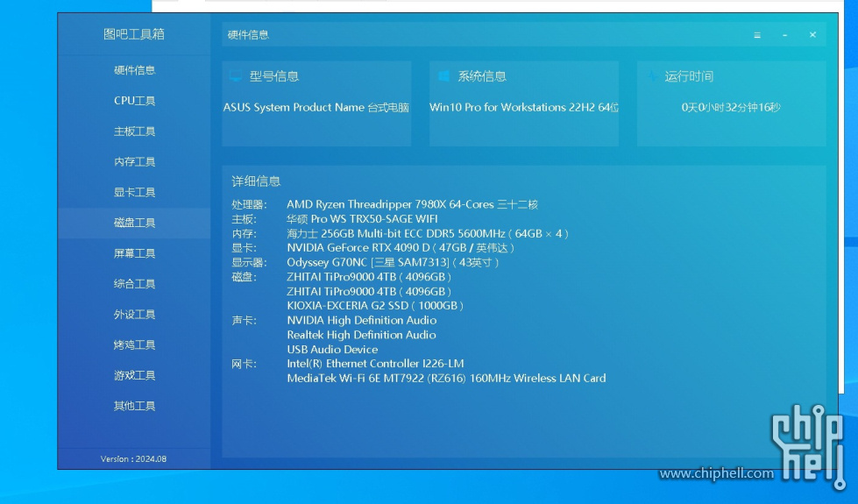Click the KIOXIA-EXCERIA G2 SSD line
This screenshot has height=504, width=858.
pos(375,306)
